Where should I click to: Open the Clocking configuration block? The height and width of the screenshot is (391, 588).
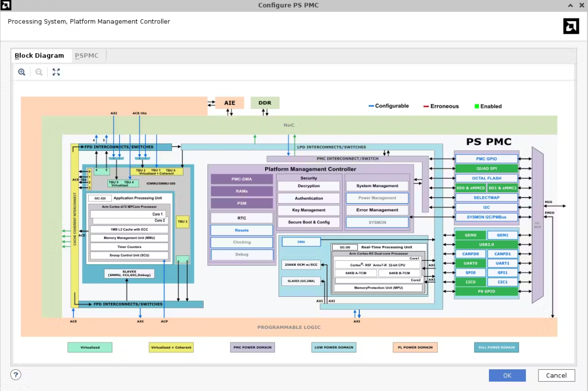click(242, 242)
